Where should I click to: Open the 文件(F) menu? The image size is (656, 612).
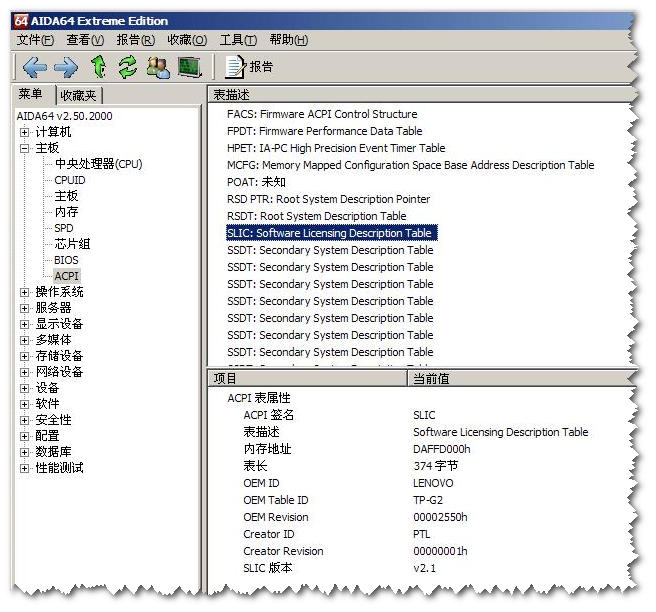[x=36, y=40]
